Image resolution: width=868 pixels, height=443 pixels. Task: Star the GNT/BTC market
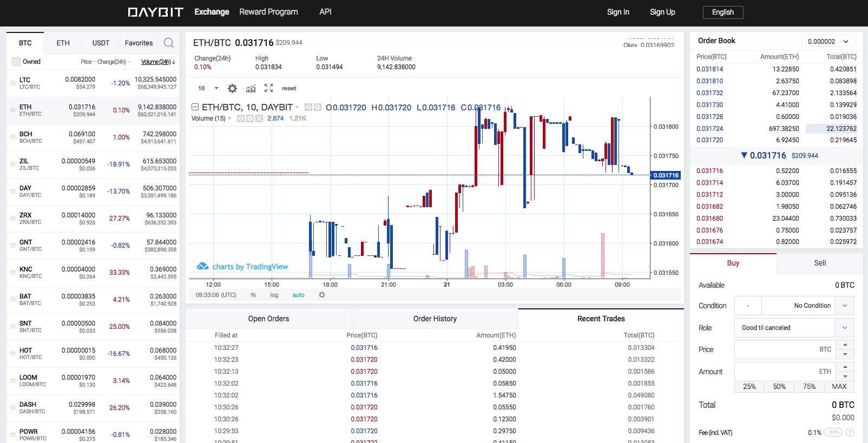coord(13,246)
